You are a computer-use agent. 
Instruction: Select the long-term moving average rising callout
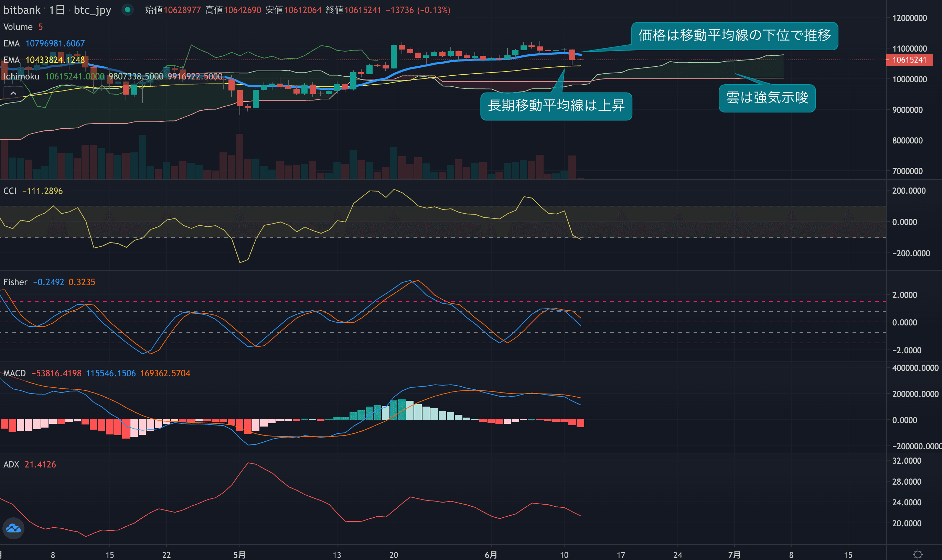click(556, 106)
